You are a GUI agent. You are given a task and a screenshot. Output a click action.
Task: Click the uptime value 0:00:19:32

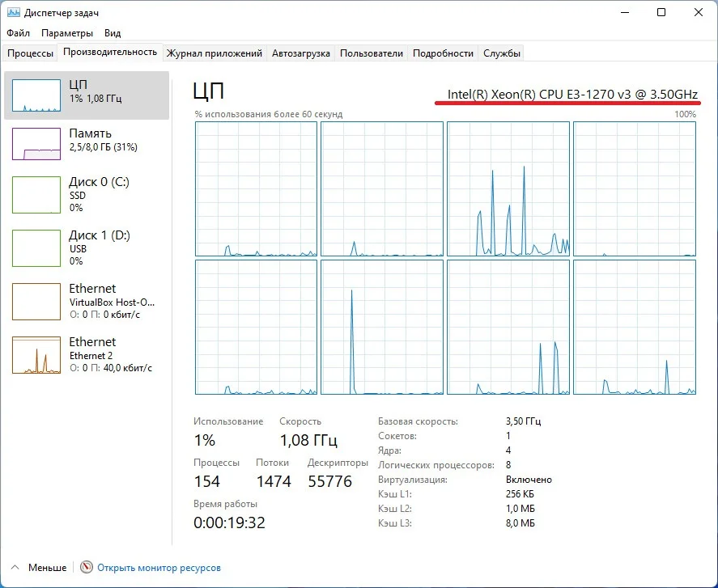click(x=229, y=522)
